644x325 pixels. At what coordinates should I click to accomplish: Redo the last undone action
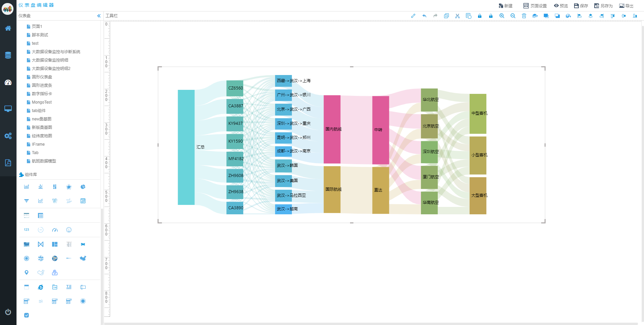pyautogui.click(x=435, y=16)
